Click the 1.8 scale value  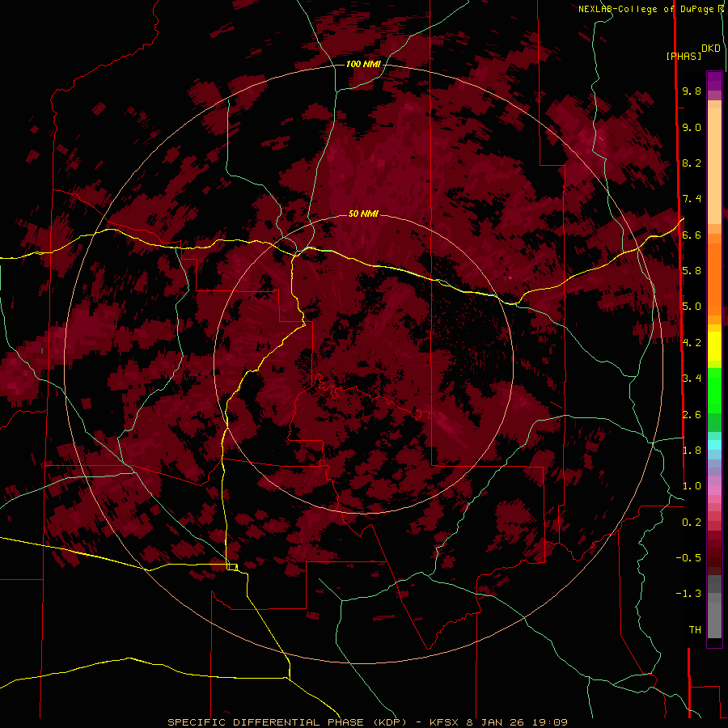click(692, 451)
